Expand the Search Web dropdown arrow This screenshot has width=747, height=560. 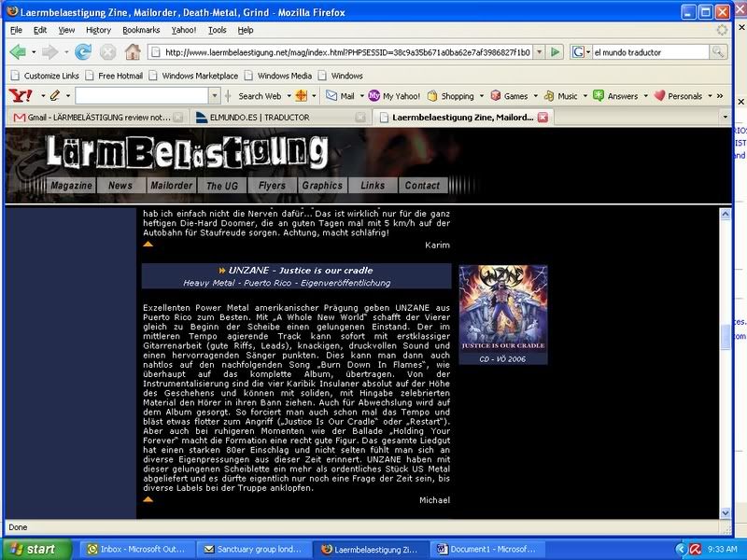point(289,96)
